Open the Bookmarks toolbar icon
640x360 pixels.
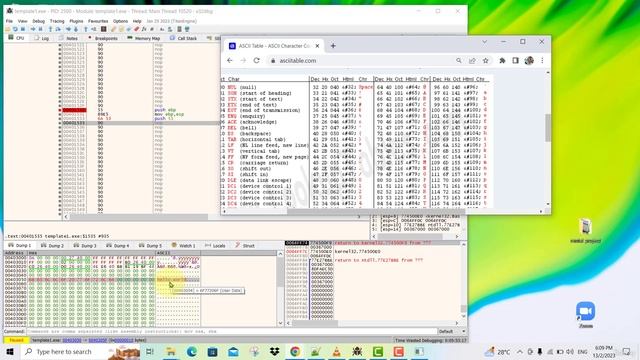click(136, 29)
